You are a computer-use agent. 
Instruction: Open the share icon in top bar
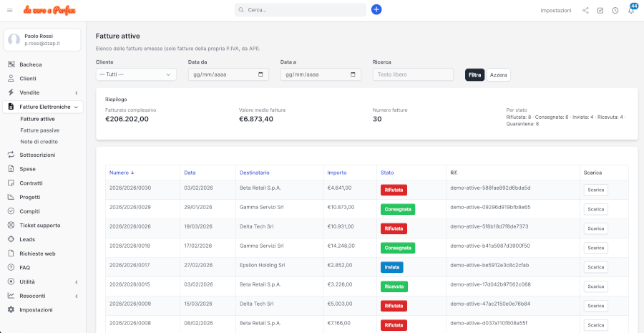point(586,11)
